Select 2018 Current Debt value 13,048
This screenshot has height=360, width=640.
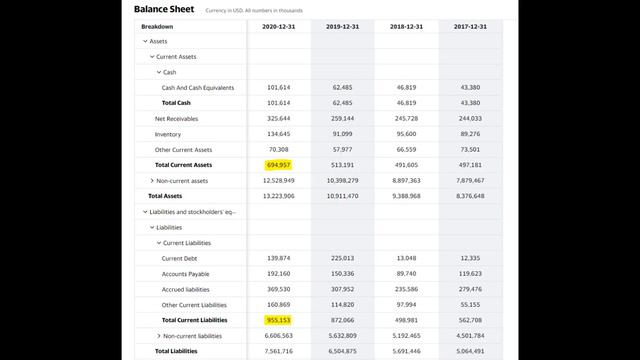pyautogui.click(x=406, y=258)
